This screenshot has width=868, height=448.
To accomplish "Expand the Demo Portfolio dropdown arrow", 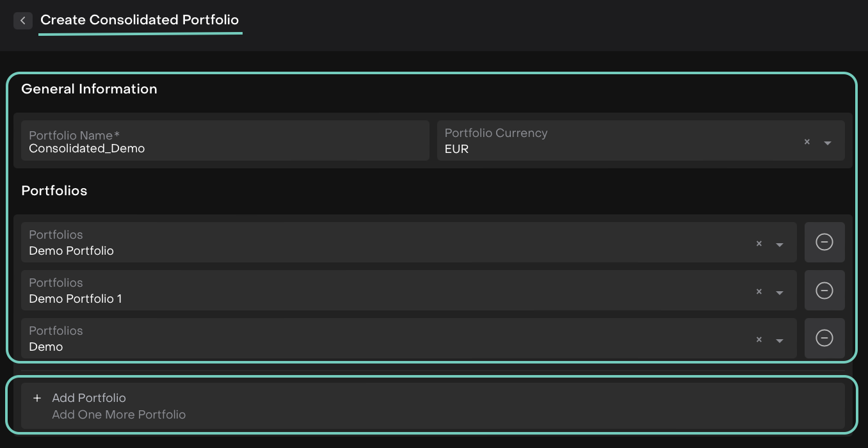I will pyautogui.click(x=780, y=244).
